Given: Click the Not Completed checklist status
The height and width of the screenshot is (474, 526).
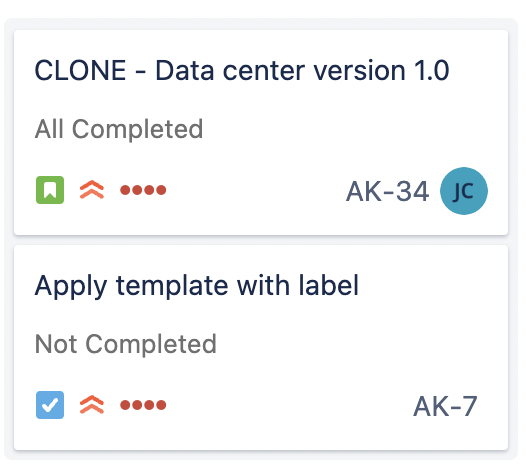Looking at the screenshot, I should click(126, 344).
